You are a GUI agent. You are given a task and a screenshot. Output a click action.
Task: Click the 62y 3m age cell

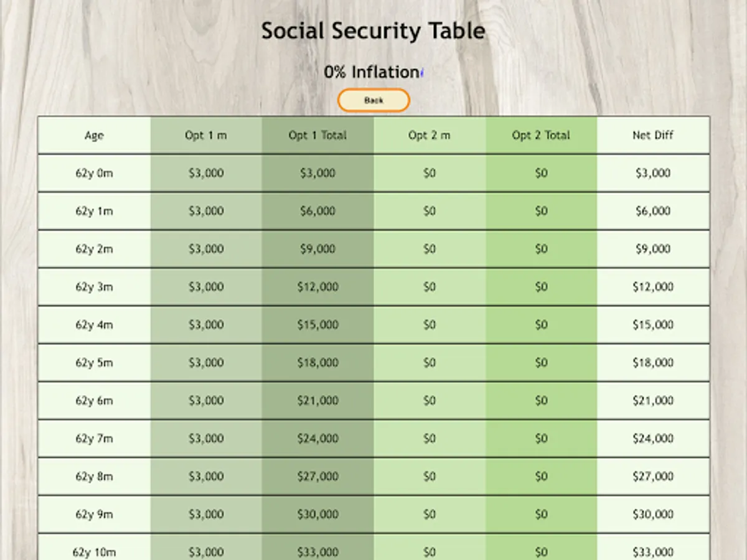click(x=94, y=287)
